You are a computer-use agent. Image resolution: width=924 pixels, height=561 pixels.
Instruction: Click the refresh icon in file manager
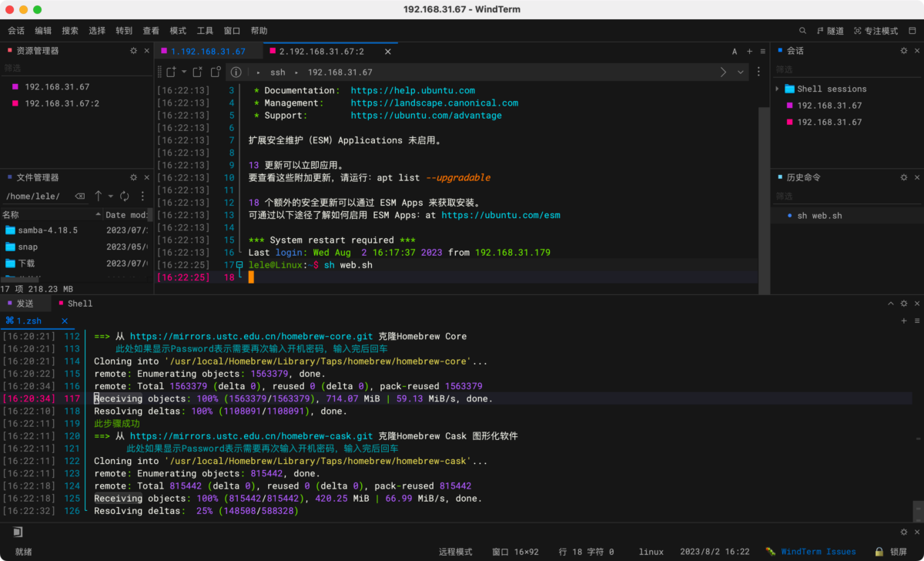(x=124, y=197)
